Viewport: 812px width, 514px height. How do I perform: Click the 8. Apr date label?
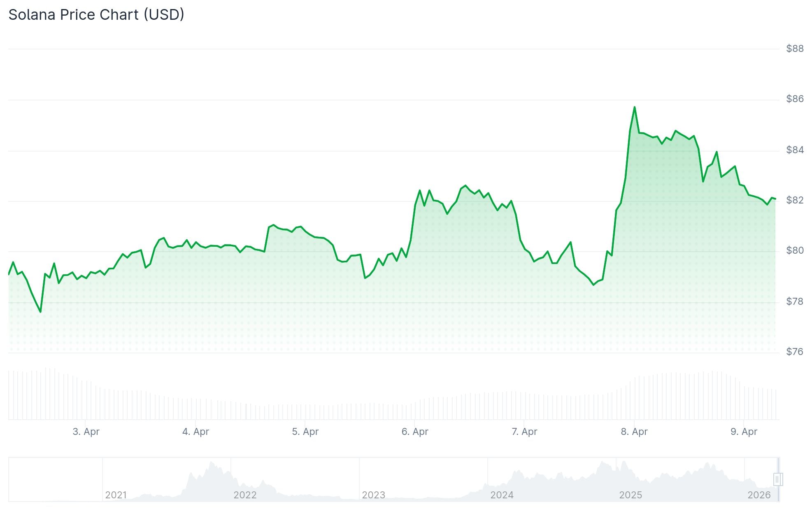[x=634, y=432]
